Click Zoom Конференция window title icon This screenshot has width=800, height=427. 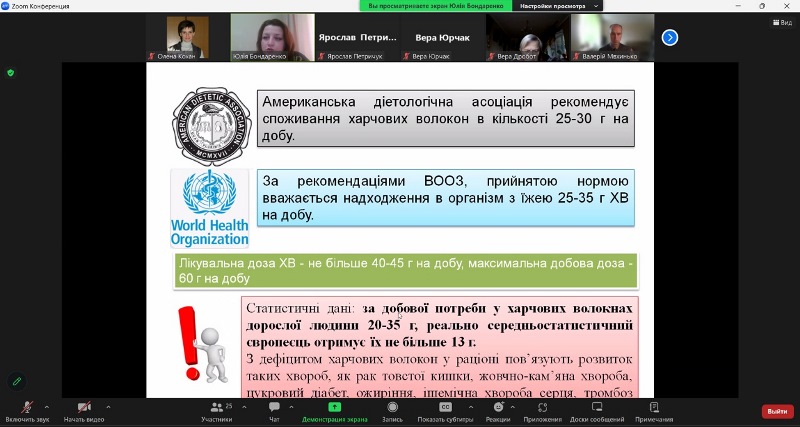[6, 6]
